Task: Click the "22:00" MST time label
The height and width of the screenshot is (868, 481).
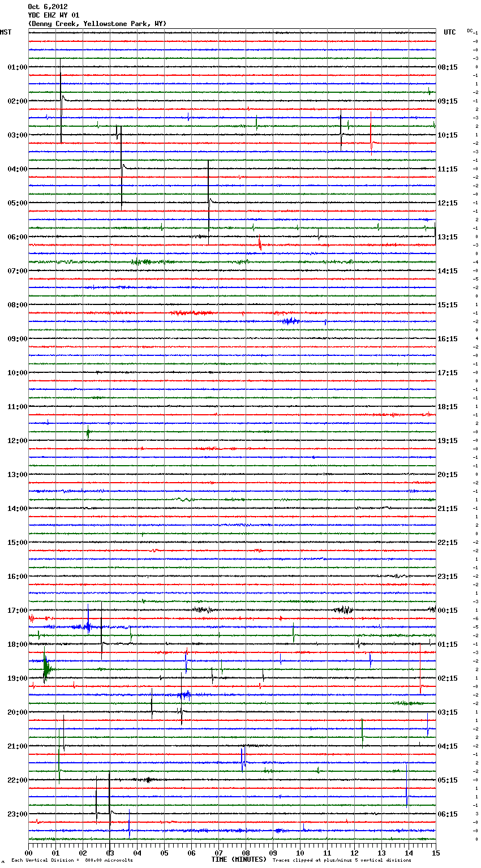Action: click(x=17, y=780)
